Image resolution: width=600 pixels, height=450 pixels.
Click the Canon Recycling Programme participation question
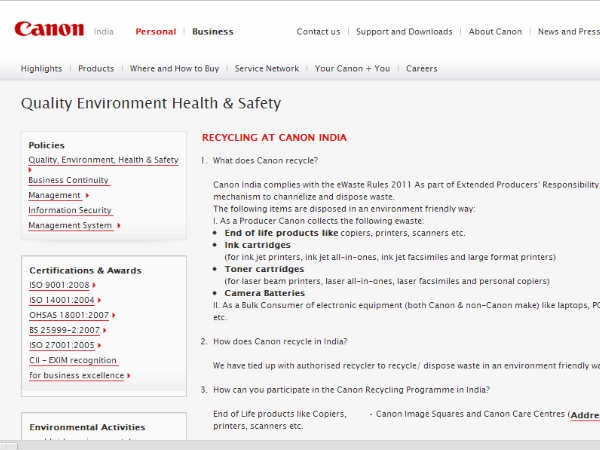pos(351,390)
